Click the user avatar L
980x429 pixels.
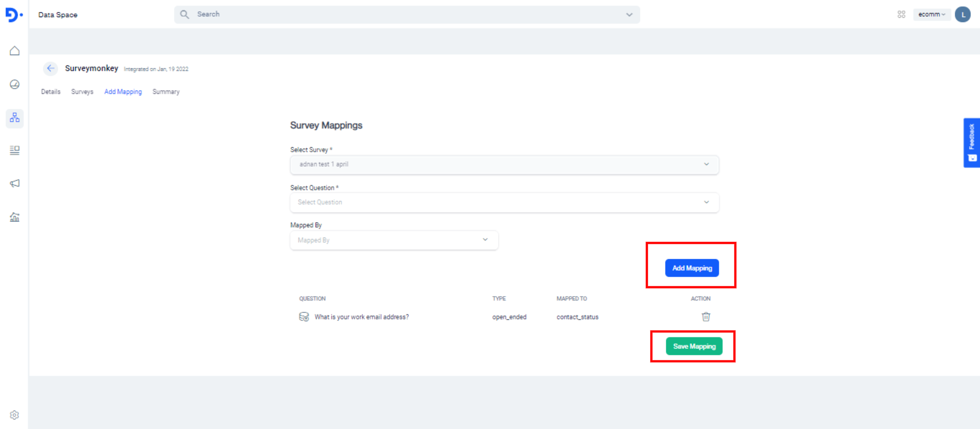962,14
